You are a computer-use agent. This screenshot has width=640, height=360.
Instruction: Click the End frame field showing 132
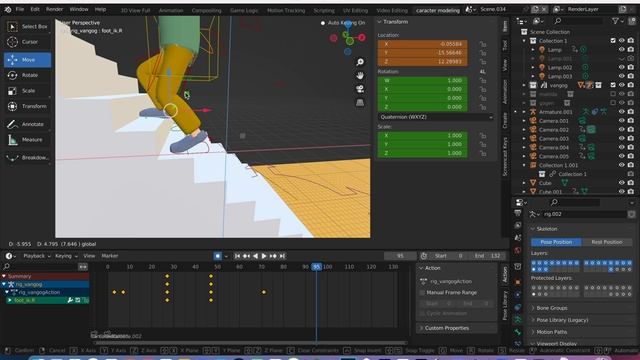[x=487, y=256]
